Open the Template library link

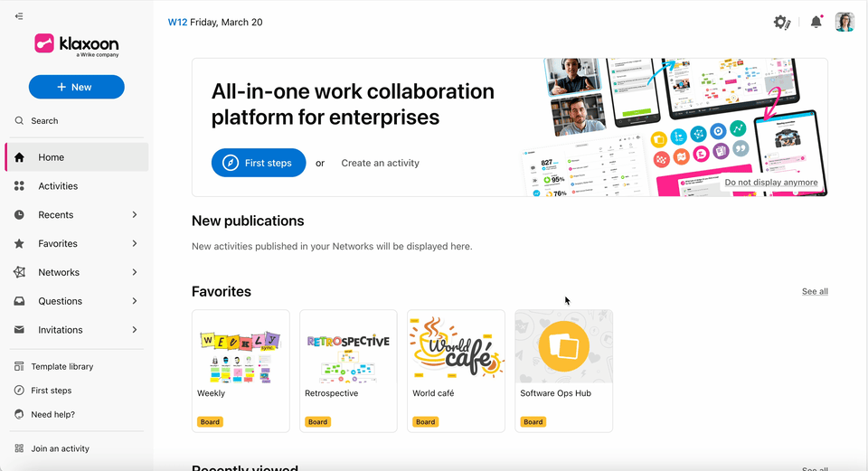pos(62,366)
